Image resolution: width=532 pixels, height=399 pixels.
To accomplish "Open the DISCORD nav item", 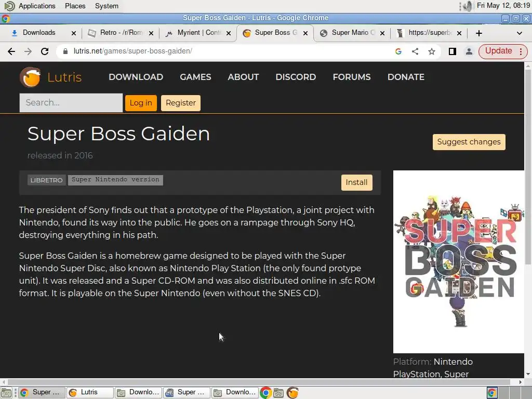I will click(296, 77).
